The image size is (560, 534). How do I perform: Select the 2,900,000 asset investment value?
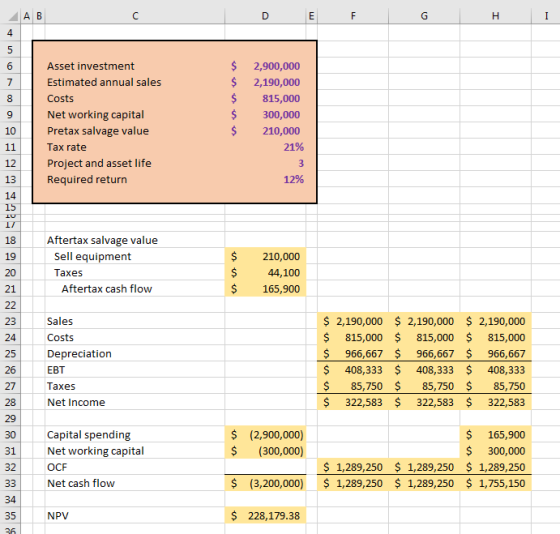265,66
